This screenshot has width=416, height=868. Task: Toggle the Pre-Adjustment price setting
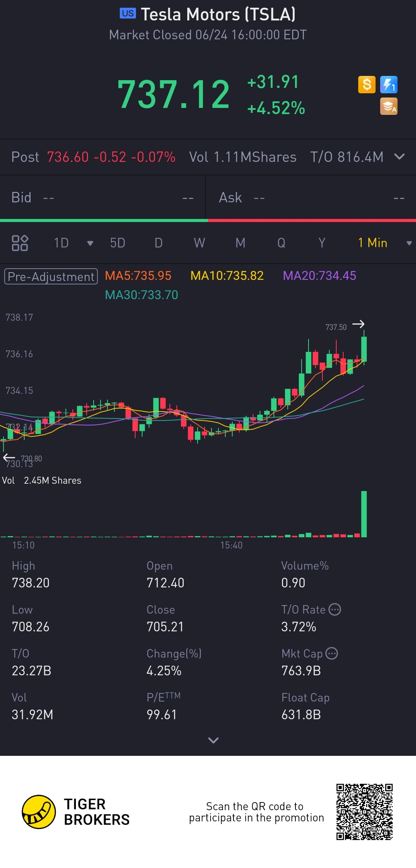[x=51, y=276]
